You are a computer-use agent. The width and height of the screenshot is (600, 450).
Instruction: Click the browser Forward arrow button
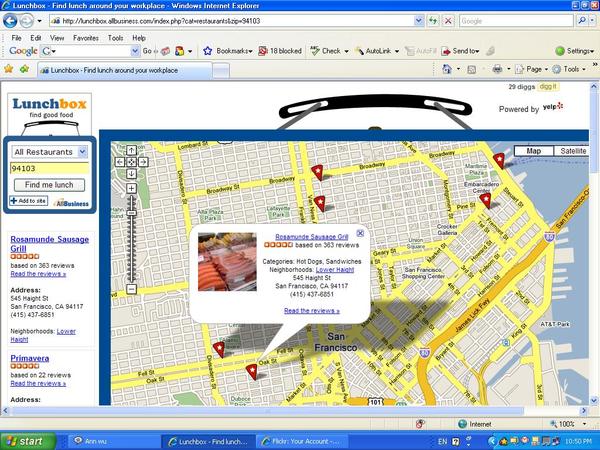click(26, 21)
